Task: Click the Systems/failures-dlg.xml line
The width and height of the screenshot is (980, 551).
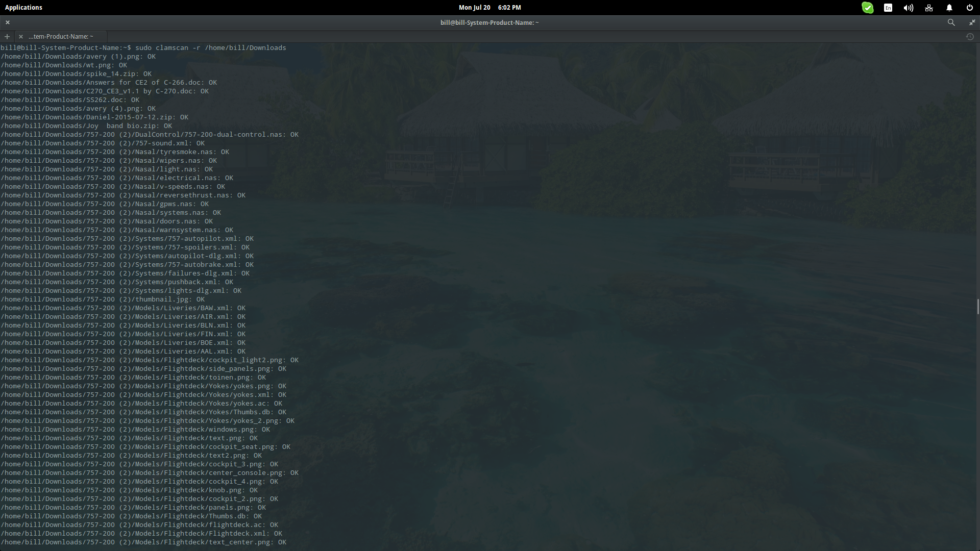Action: pyautogui.click(x=125, y=273)
